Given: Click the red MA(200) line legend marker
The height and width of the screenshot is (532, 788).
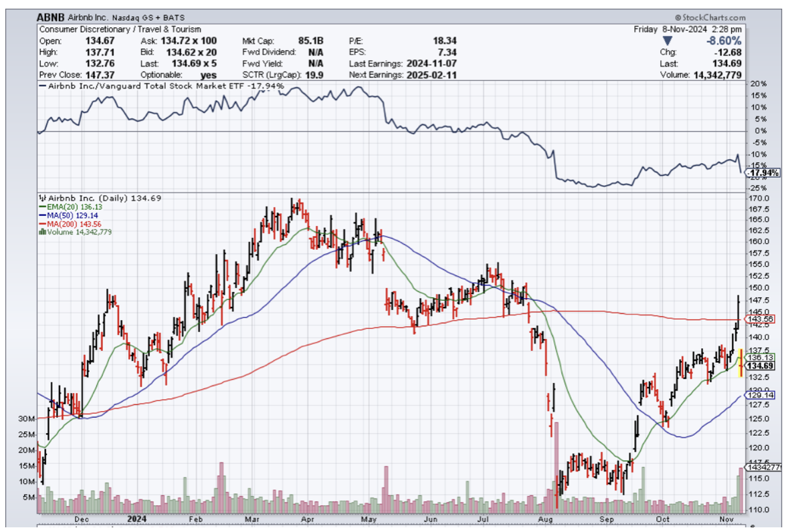Looking at the screenshot, I should (43, 224).
